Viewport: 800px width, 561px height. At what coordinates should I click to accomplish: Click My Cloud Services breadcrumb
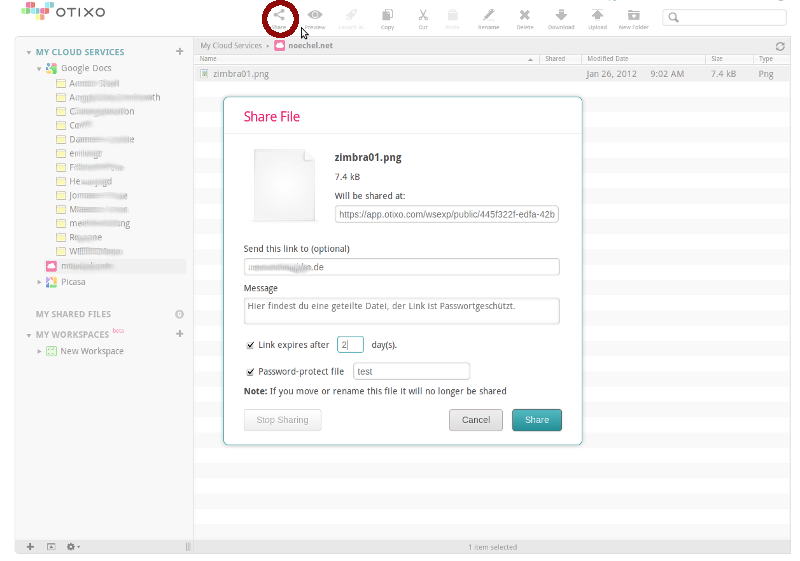(231, 46)
